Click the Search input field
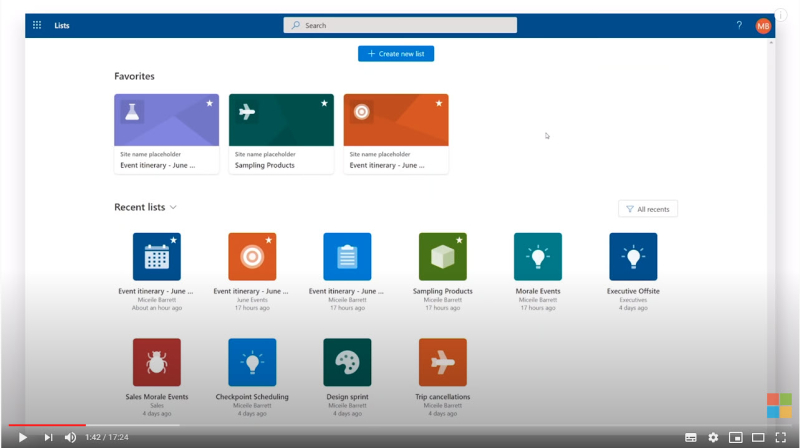 (x=400, y=25)
